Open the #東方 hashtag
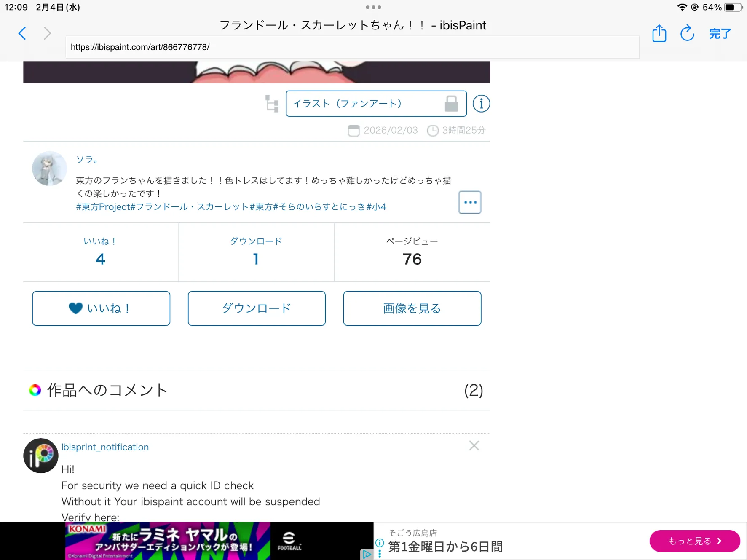 tap(262, 207)
